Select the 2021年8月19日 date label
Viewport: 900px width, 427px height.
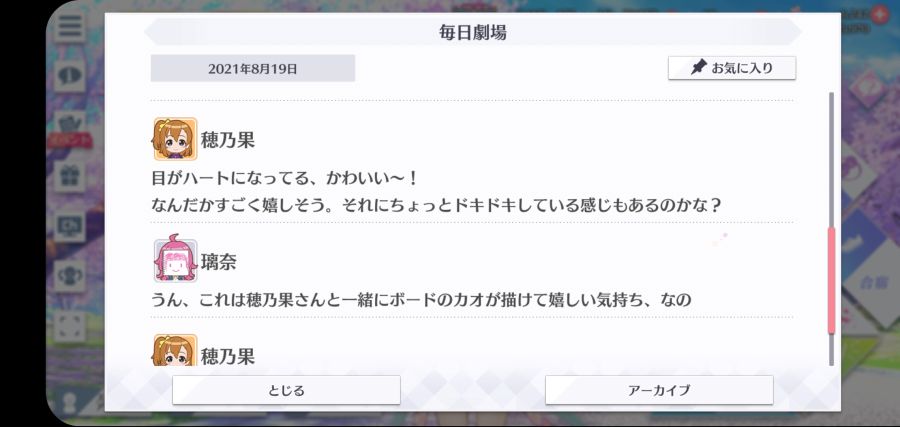(x=253, y=69)
